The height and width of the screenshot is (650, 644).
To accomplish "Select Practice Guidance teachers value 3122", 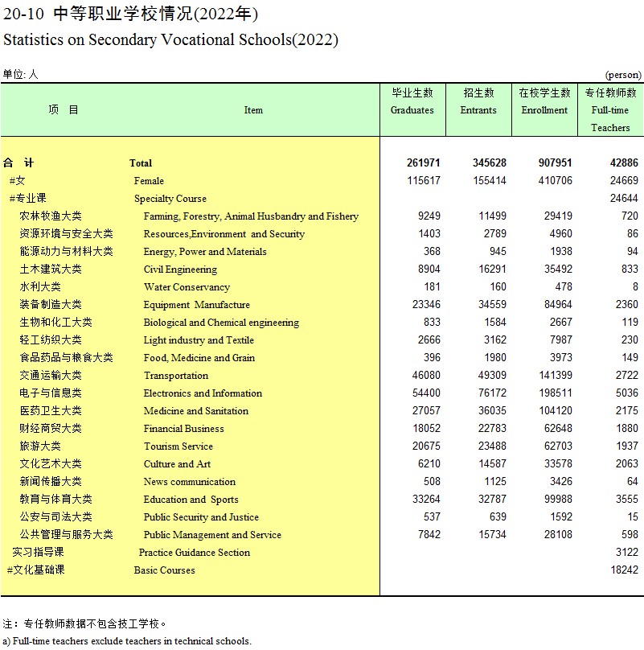I will 626,552.
